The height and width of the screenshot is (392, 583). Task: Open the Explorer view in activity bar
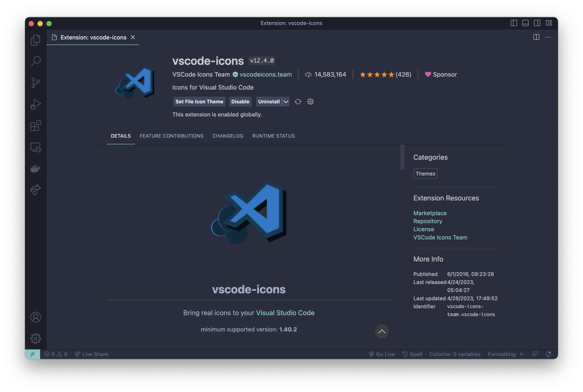[x=36, y=40]
